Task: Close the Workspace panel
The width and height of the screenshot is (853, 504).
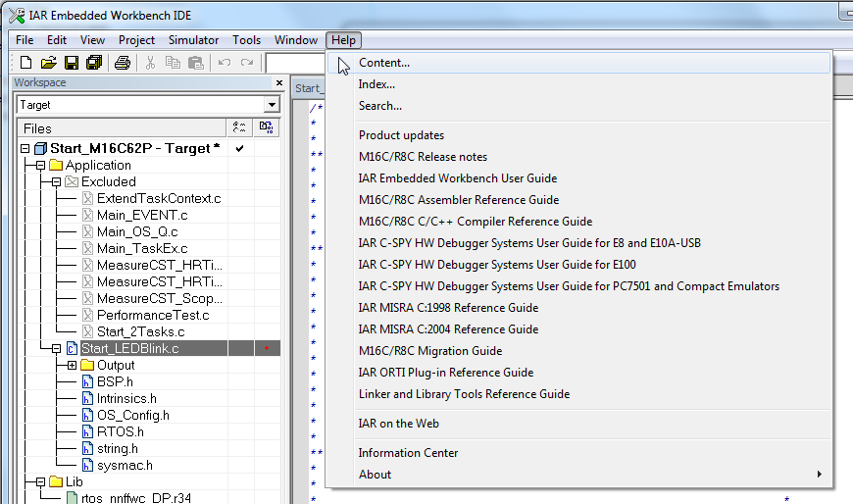Action: click(279, 82)
